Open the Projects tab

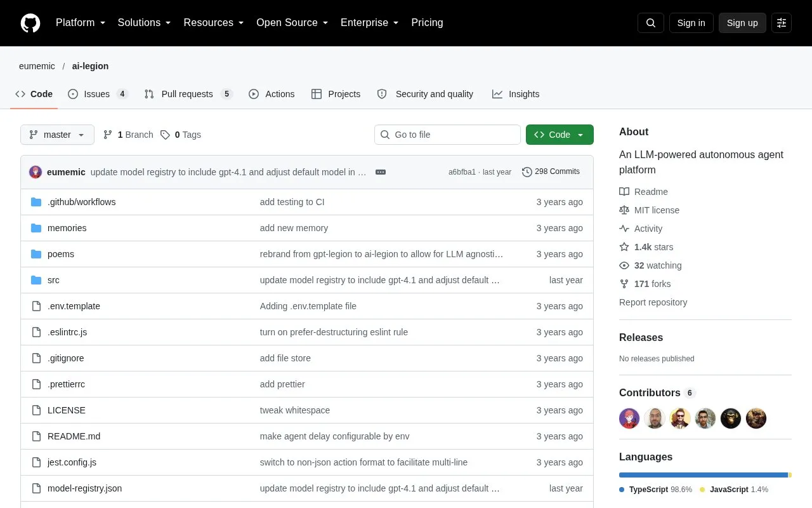(336, 94)
